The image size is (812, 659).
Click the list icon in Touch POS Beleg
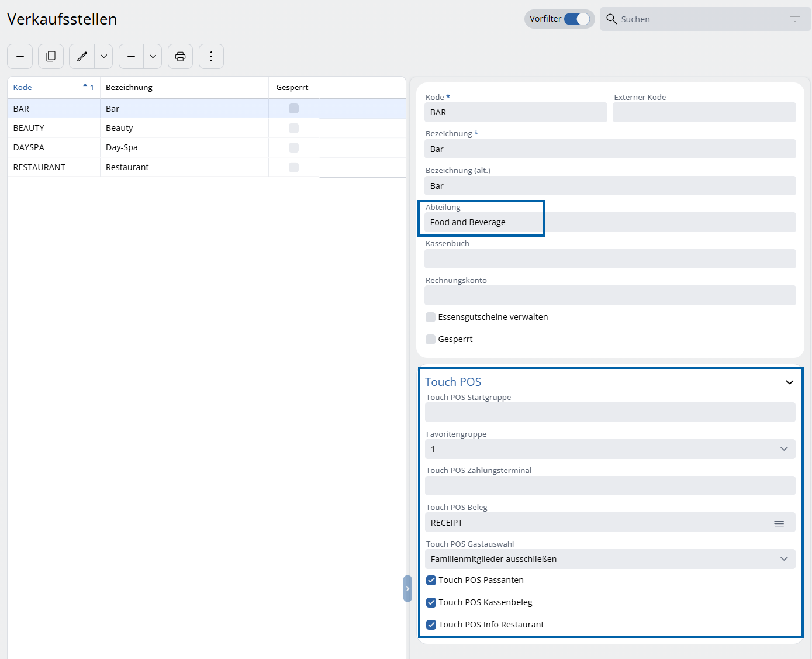[779, 523]
